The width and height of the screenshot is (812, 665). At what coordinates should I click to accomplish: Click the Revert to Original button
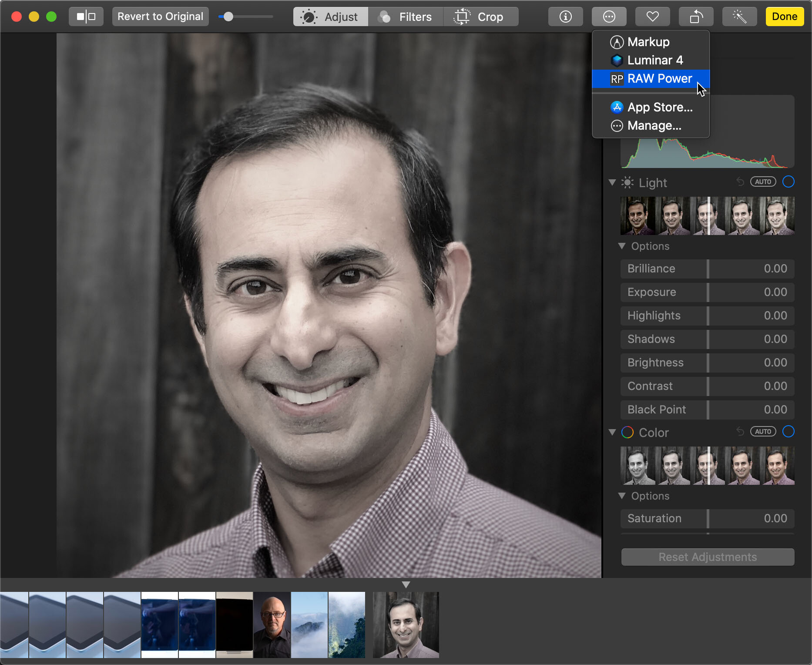tap(160, 17)
